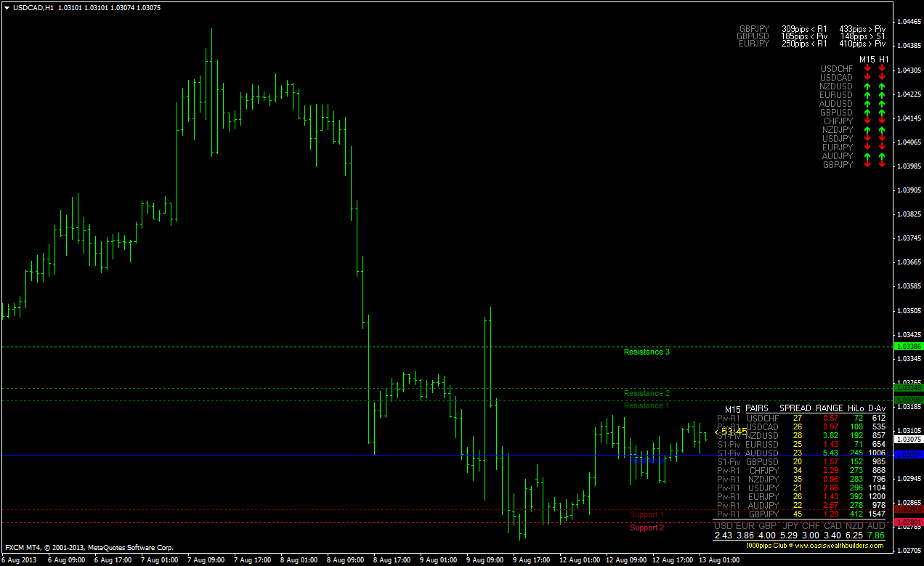Click the GBPPUSD spread row showing 20
The image size is (924, 566).
point(795,461)
